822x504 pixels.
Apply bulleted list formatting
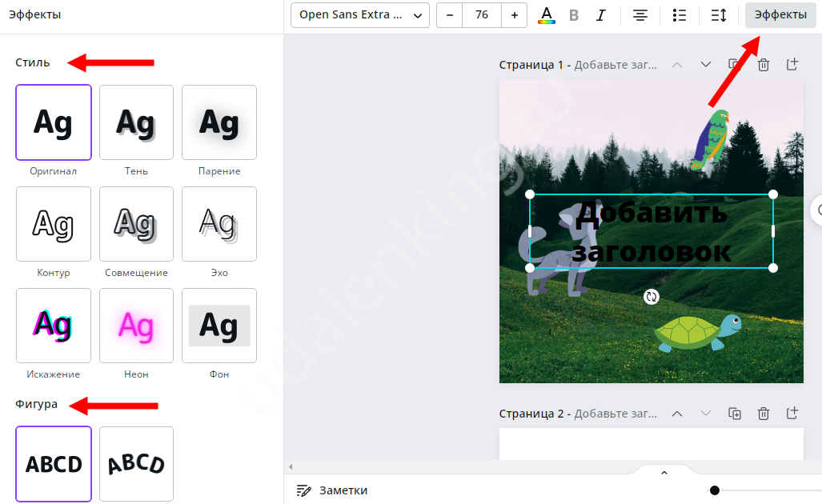680,15
